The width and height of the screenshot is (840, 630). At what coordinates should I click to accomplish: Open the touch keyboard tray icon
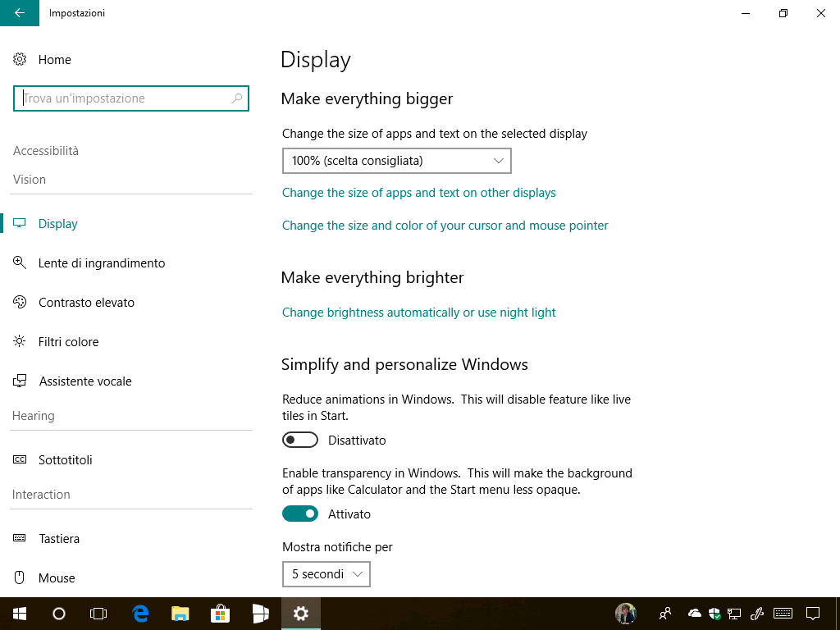click(783, 614)
